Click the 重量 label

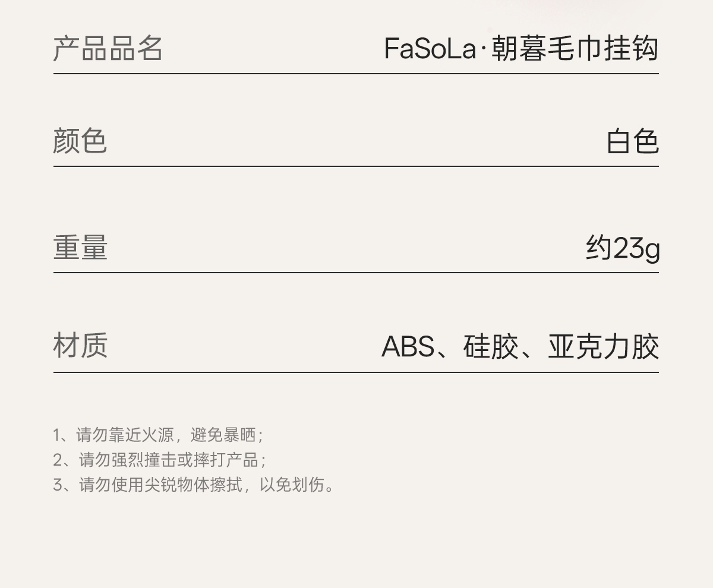point(80,248)
